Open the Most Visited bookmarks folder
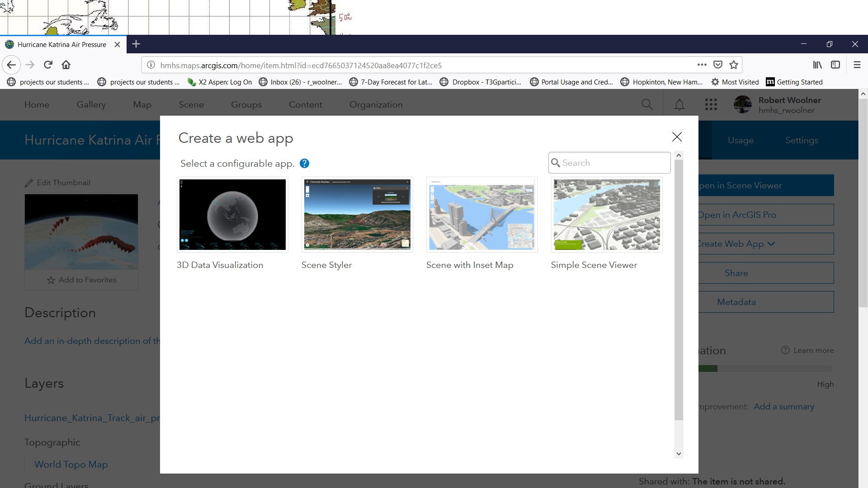This screenshot has width=868, height=488. pos(735,82)
